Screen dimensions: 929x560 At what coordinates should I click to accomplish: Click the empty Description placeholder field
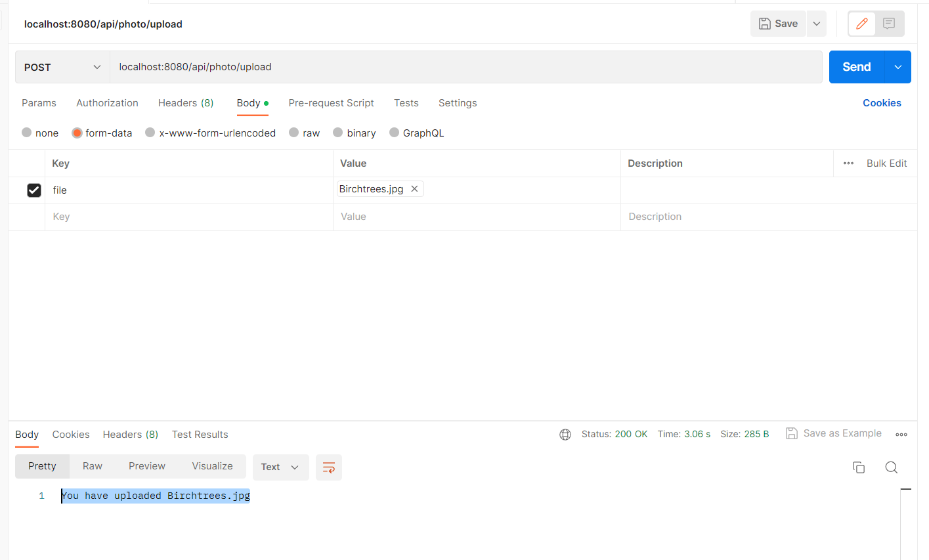coord(769,217)
